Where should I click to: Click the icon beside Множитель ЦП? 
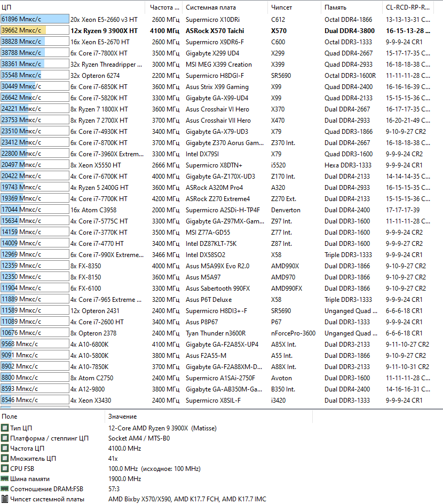coord(4,458)
